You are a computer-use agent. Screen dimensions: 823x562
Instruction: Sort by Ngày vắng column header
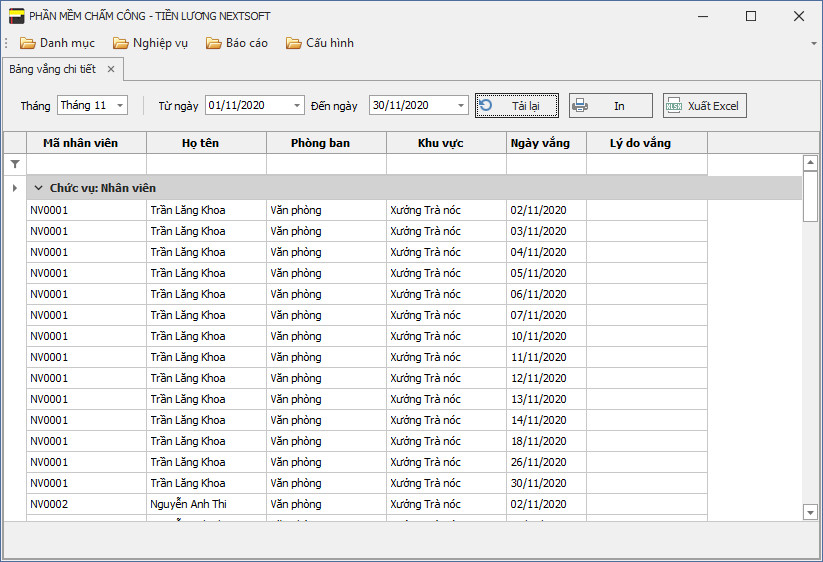coord(546,143)
